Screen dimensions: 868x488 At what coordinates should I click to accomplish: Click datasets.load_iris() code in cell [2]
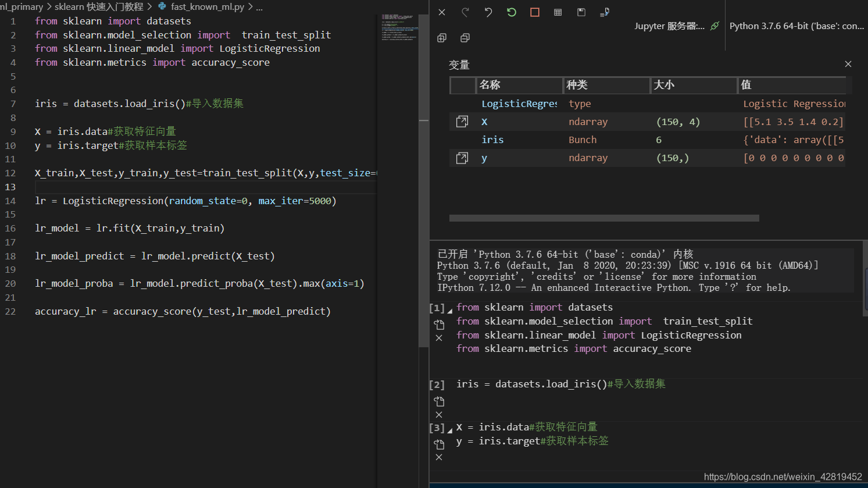551,384
